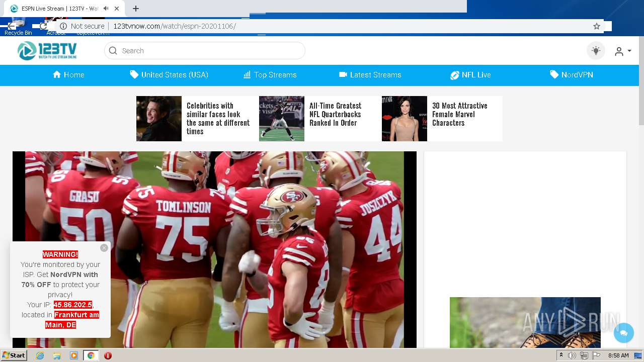Bookmark page with the star icon
The image size is (644, 362).
(x=597, y=26)
